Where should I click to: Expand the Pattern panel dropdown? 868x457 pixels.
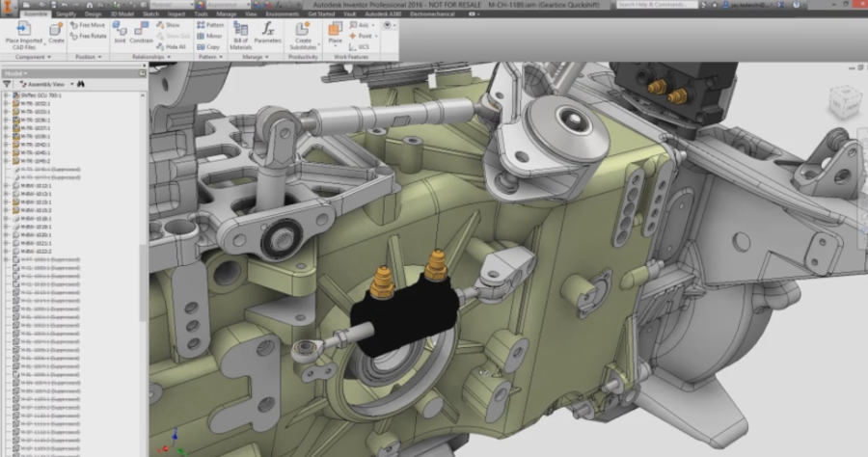[210, 57]
